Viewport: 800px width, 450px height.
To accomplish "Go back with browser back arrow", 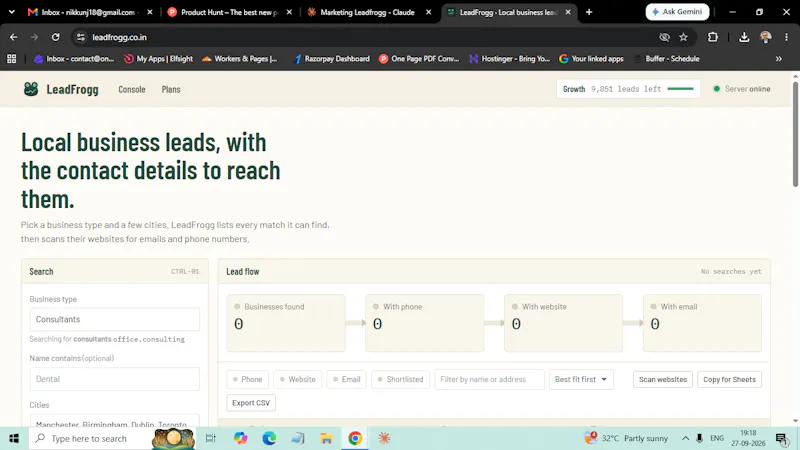I will tap(14, 37).
